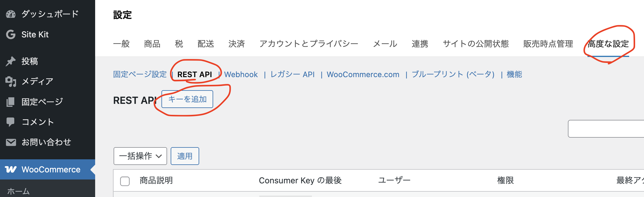Screen dimensions: 644x197
Task: Click the Site Kit Google icon
Action: pyautogui.click(x=11, y=34)
